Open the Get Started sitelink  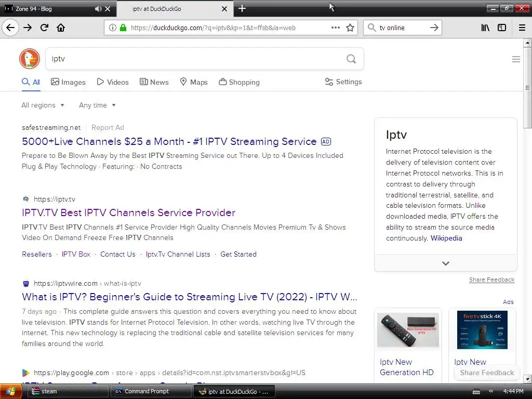[x=238, y=254]
